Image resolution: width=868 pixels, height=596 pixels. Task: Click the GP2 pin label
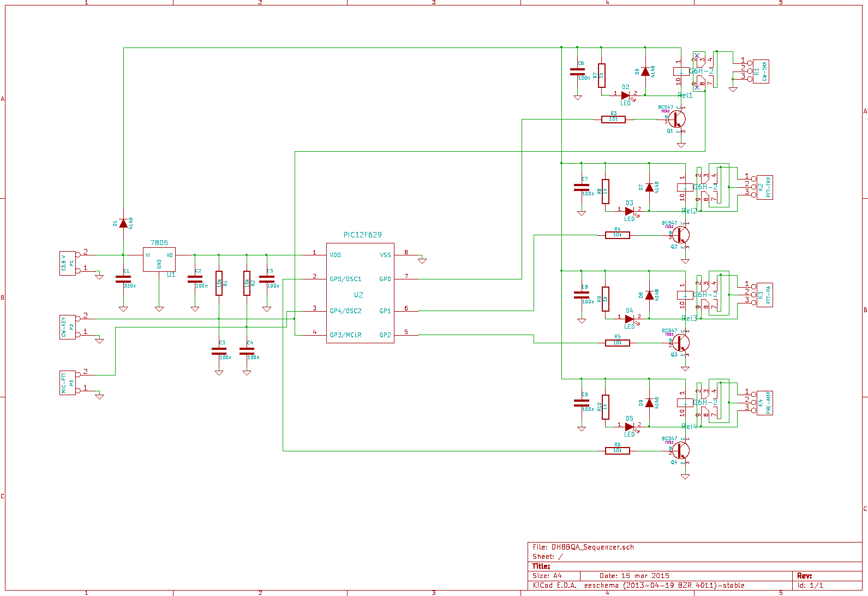385,335
